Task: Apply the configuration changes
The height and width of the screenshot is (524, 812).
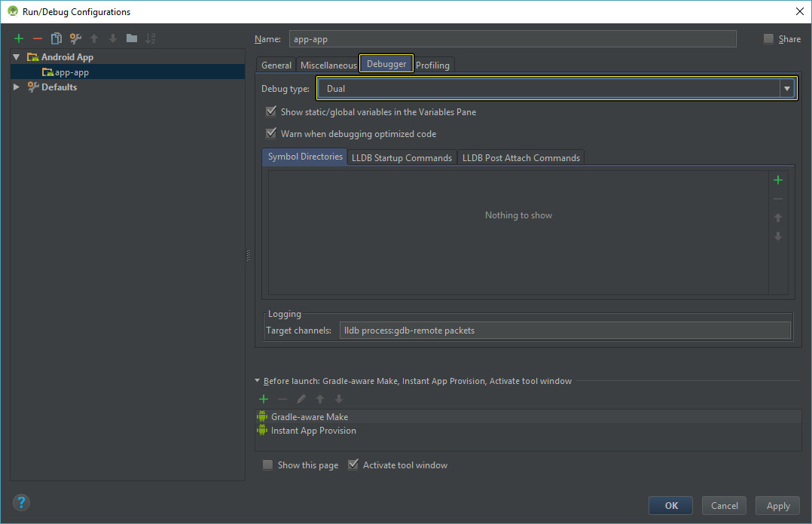Action: coord(777,505)
